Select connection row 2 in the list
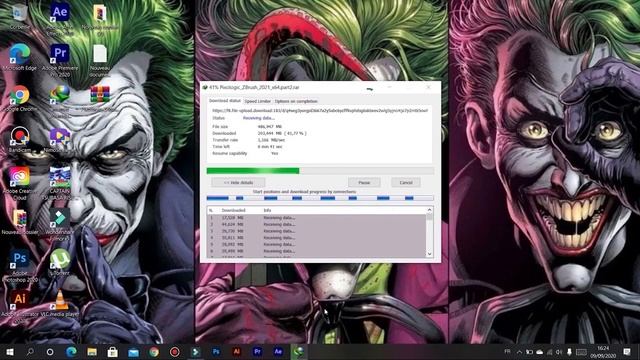Image resolution: width=640 pixels, height=360 pixels. pos(316,224)
